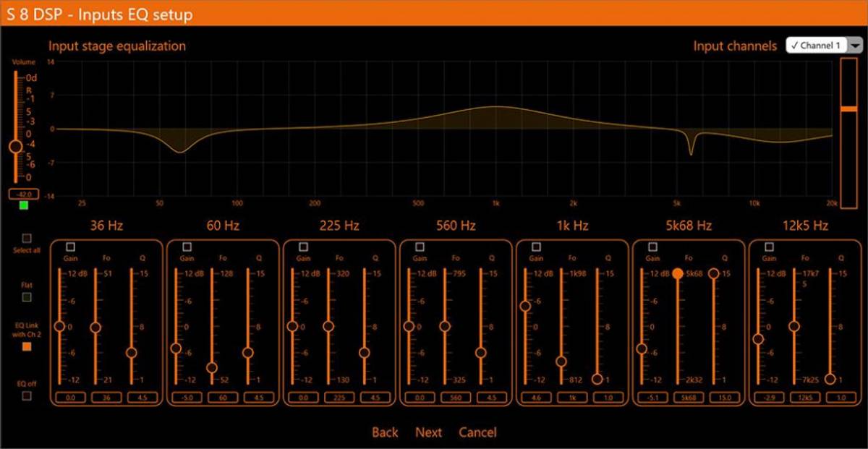Click the green indicator below the volume value
This screenshot has width=868, height=449.
(24, 206)
